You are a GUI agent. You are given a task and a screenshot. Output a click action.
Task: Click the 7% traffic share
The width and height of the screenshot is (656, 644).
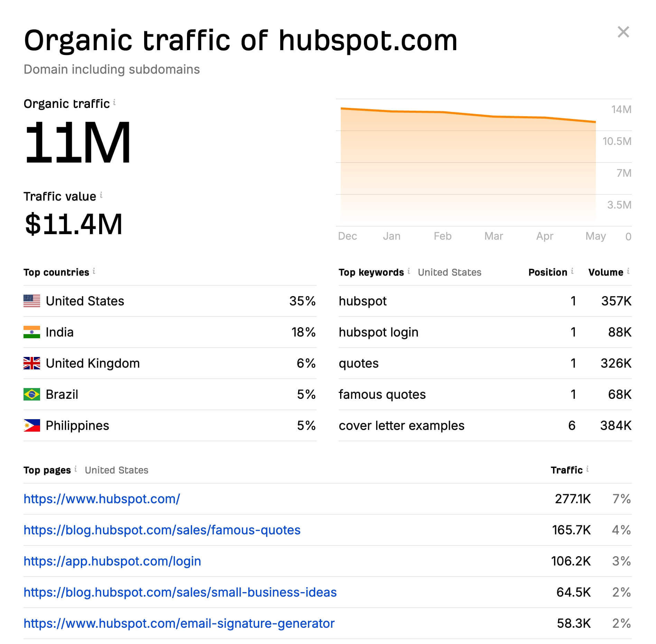621,499
